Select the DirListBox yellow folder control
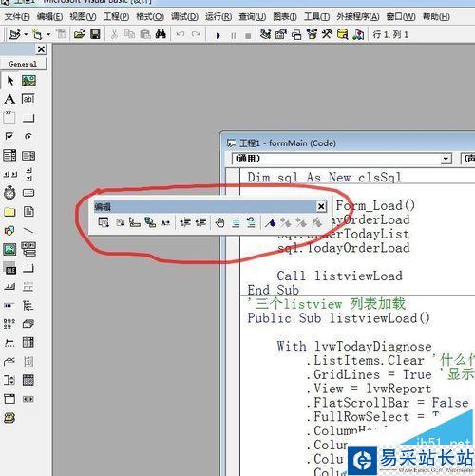Viewport: 475px width, 476px height. click(9, 212)
